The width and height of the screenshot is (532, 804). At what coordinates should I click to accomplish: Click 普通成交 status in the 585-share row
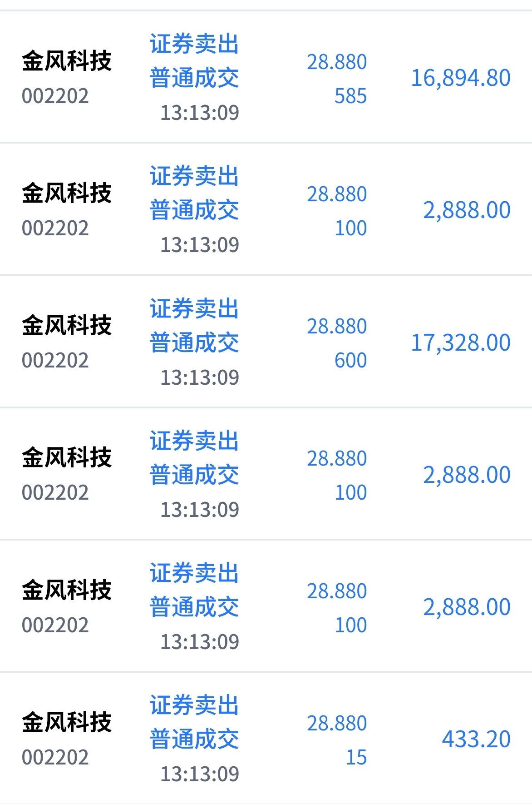(x=194, y=78)
